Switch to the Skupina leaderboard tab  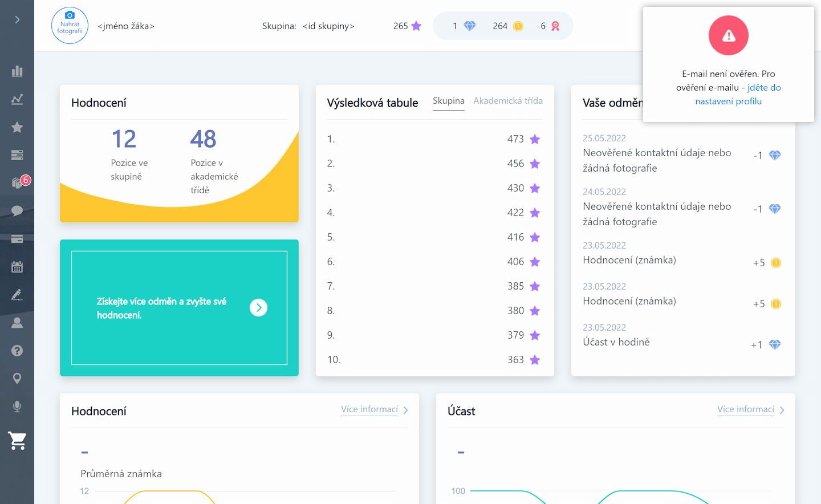449,101
